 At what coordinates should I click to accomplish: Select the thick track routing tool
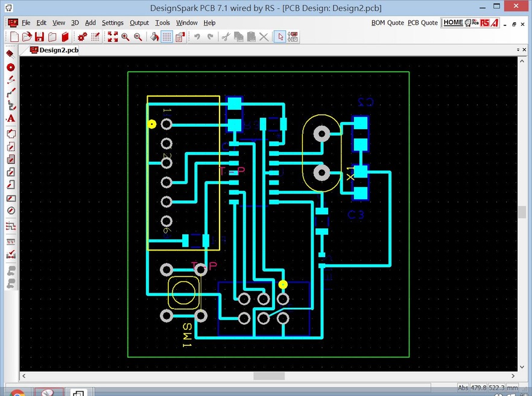point(10,105)
